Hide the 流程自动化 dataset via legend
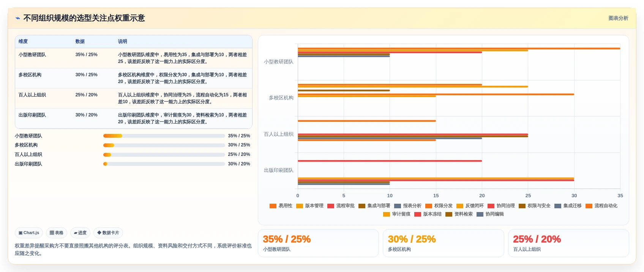 [x=601, y=206]
